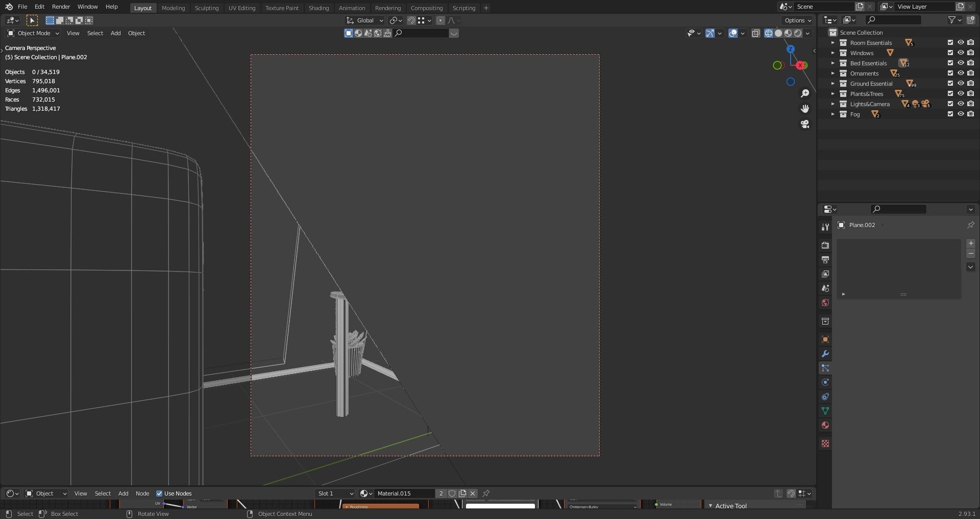Open the Slot 1 material slot dropdown
Screen dimensions: 980x519
pyautogui.click(x=335, y=493)
